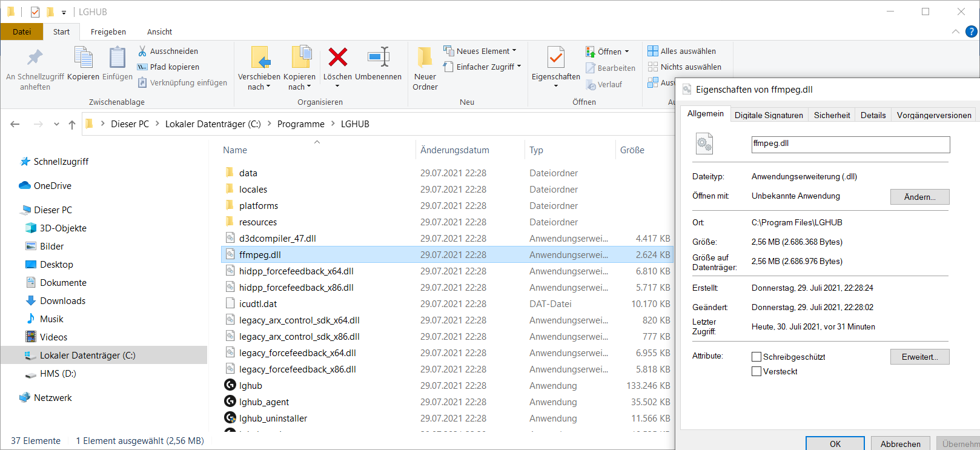Open recent locations dropdown arrow
The height and width of the screenshot is (450, 980).
(56, 124)
